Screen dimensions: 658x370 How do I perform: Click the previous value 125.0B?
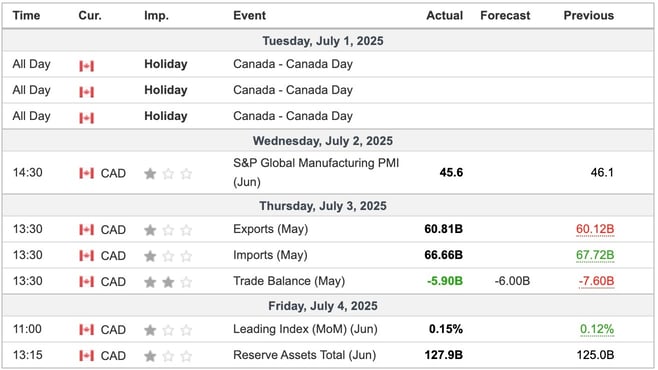click(x=595, y=355)
